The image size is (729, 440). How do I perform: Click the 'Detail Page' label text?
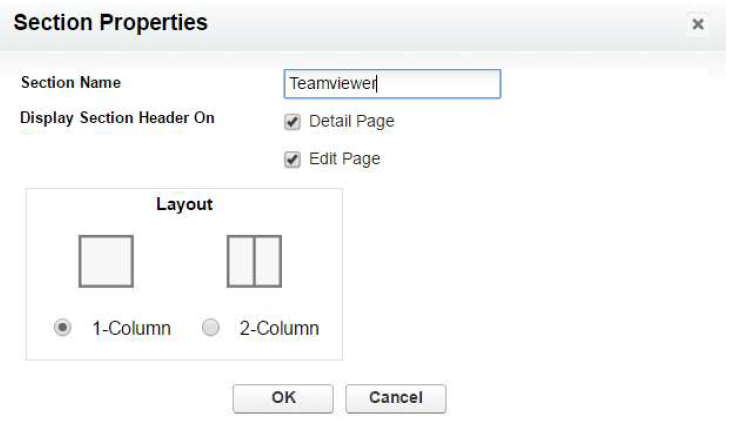pos(351,121)
